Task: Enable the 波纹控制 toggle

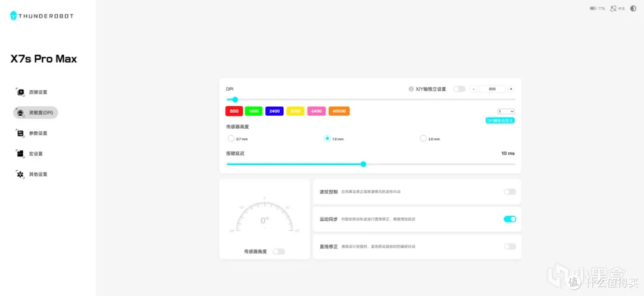Action: (x=510, y=192)
